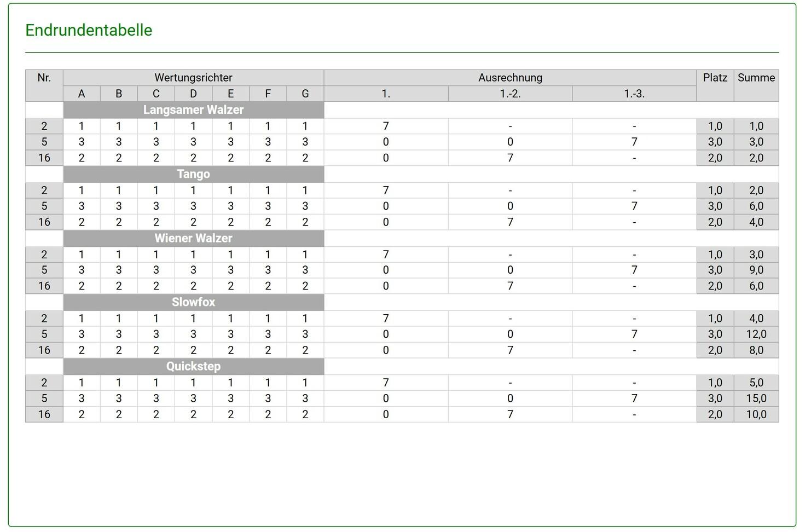Click the Nr. column header
This screenshot has width=811, height=532.
pyautogui.click(x=44, y=78)
